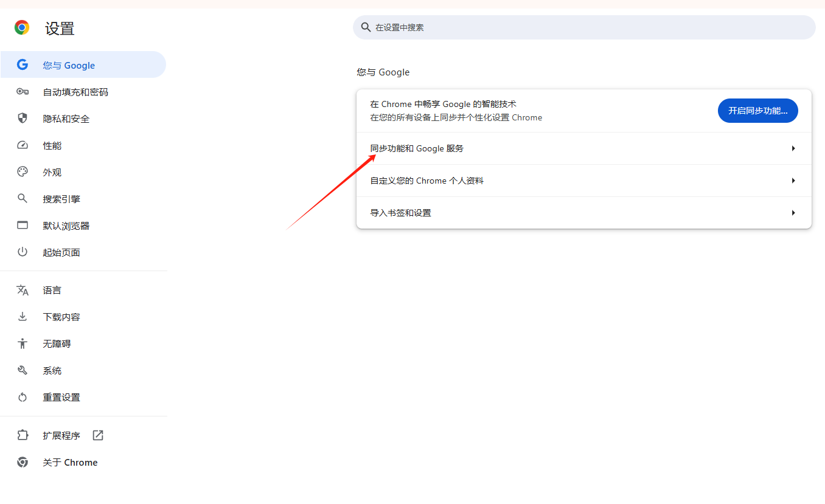This screenshot has width=825, height=504.
Task: Click the palette icon for 外观
Action: pos(23,172)
